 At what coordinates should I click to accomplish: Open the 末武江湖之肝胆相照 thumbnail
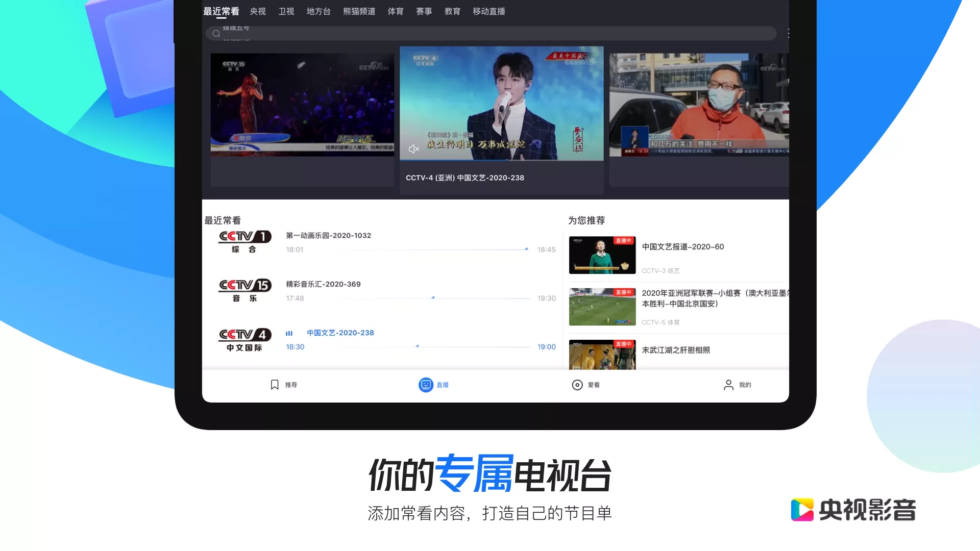[602, 355]
